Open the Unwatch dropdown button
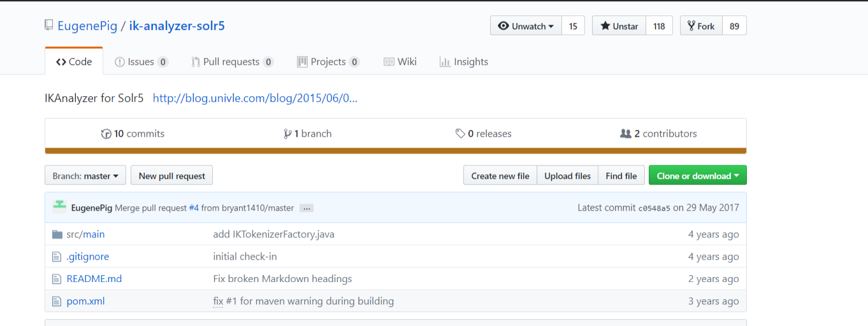Viewport: 868px width, 326px height. tap(526, 25)
